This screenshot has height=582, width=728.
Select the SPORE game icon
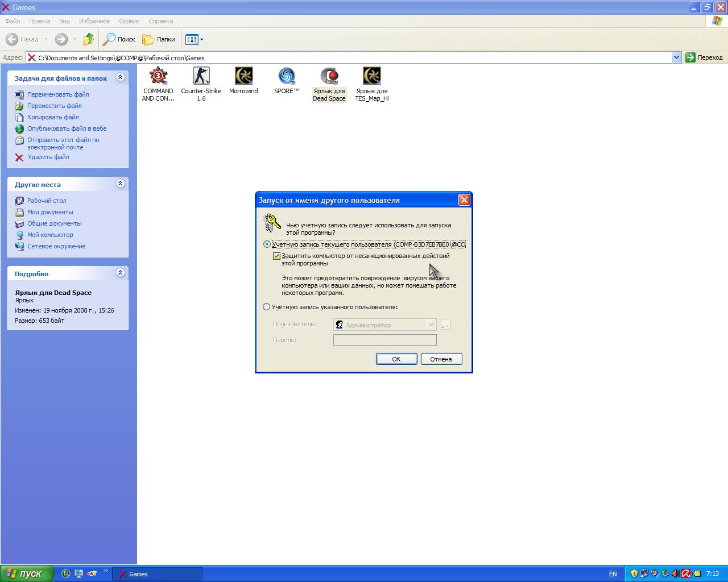(x=286, y=76)
